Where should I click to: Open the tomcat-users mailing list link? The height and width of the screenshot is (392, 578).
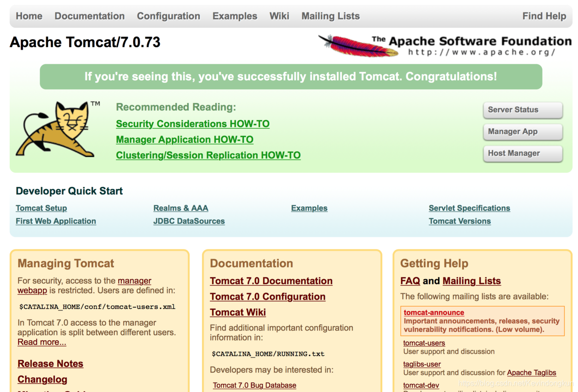[424, 343]
